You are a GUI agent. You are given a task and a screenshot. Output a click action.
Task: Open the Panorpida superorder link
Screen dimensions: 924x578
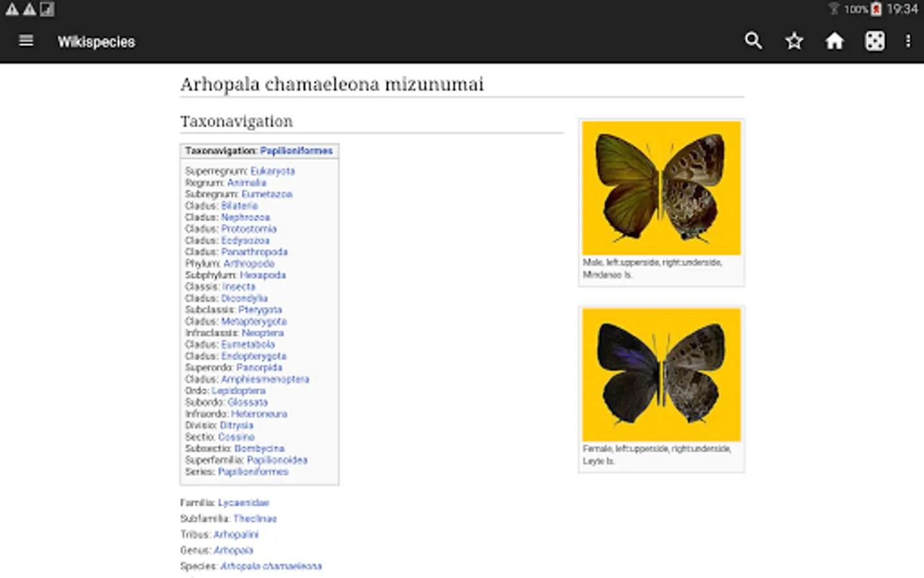[x=259, y=367]
